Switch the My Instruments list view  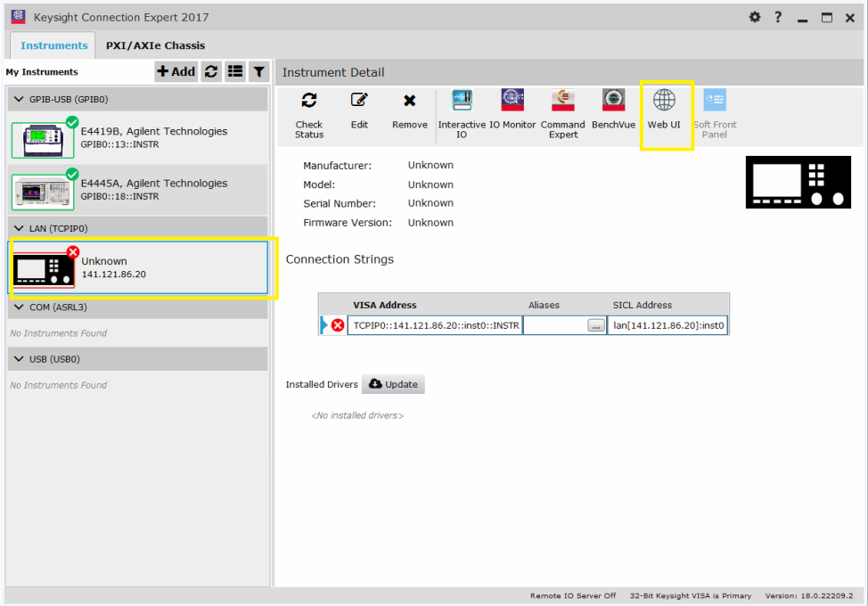coord(235,71)
